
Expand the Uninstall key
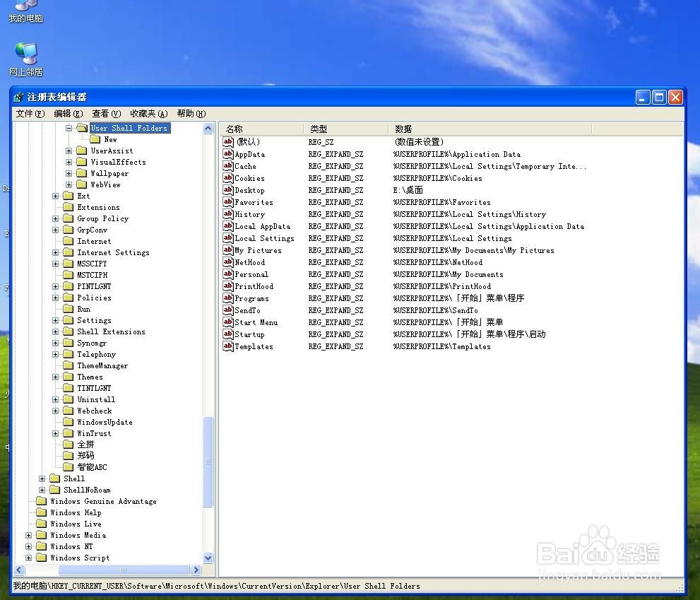pyautogui.click(x=55, y=400)
